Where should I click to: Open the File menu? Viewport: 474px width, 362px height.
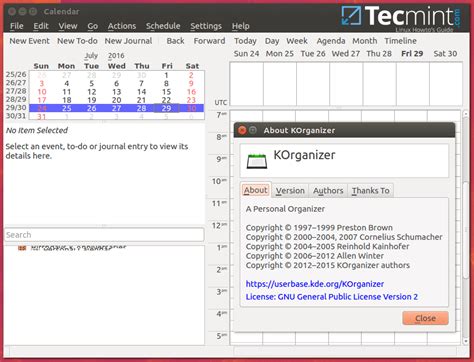coord(17,26)
